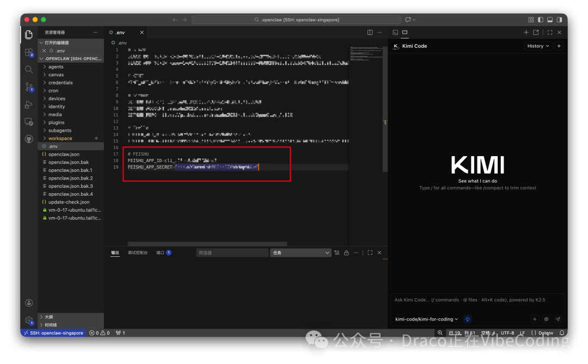Open the Search view in activity bar
The image size is (588, 364).
point(29,70)
